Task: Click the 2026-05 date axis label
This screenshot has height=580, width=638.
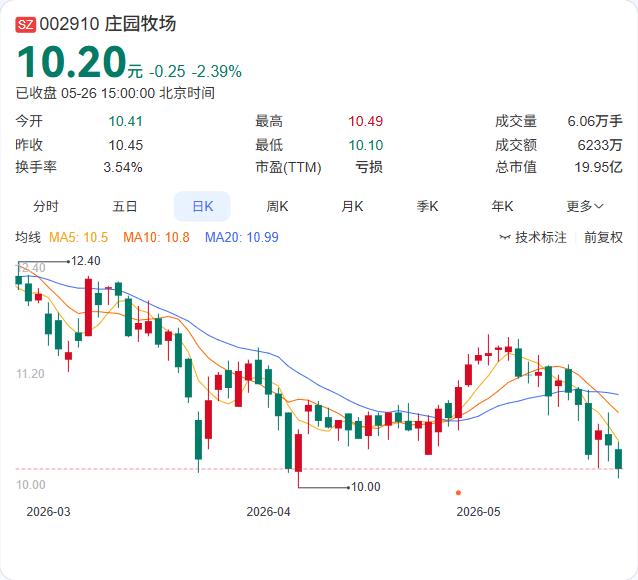Action: pyautogui.click(x=478, y=512)
